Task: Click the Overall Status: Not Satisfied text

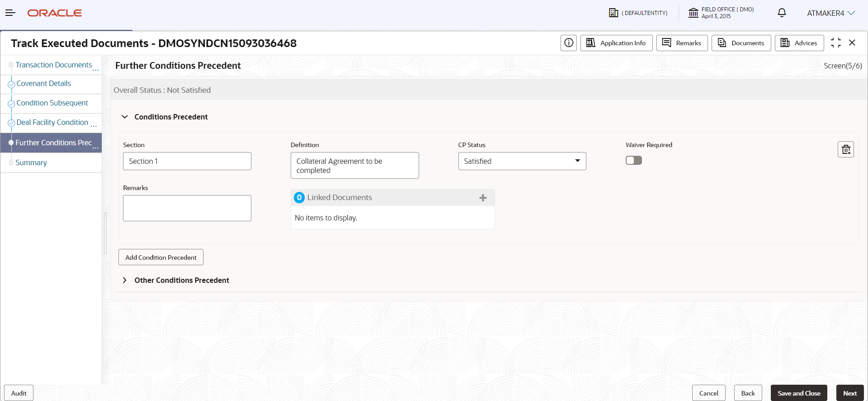Action: pyautogui.click(x=162, y=90)
